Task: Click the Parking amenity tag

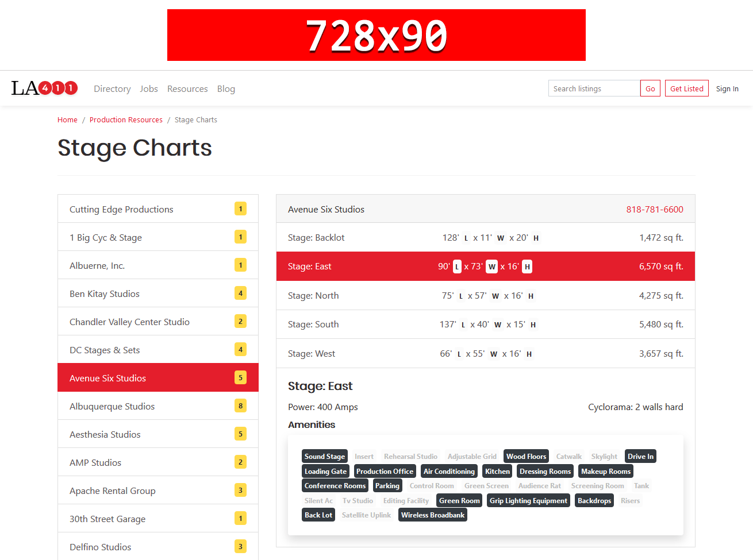Action: pos(387,485)
